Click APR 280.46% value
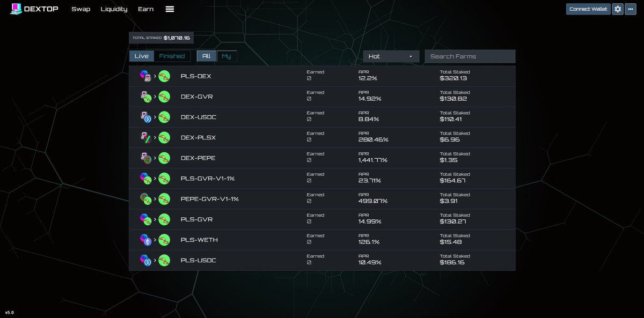 tap(373, 140)
